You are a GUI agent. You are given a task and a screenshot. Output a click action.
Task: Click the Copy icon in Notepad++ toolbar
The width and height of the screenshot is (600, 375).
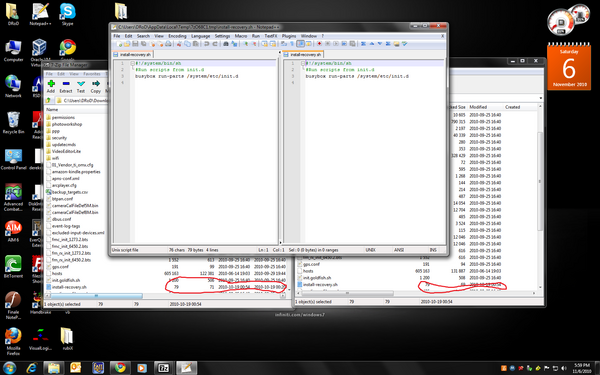pos(187,44)
